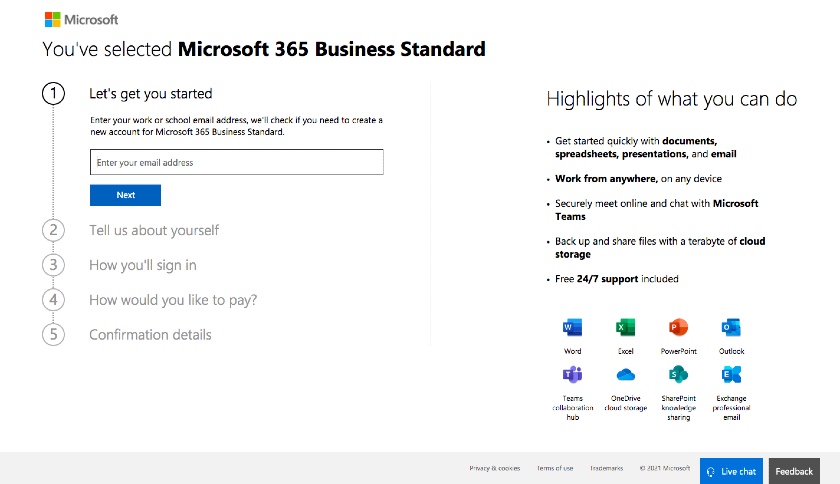This screenshot has height=484, width=840.
Task: Click the Excel app icon
Action: 625,327
